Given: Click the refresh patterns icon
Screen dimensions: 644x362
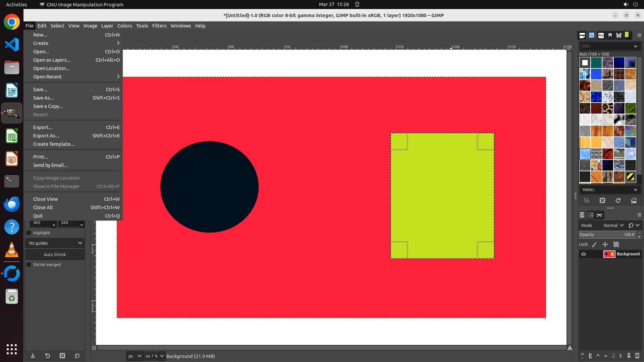Looking at the screenshot, I should pos(618,200).
